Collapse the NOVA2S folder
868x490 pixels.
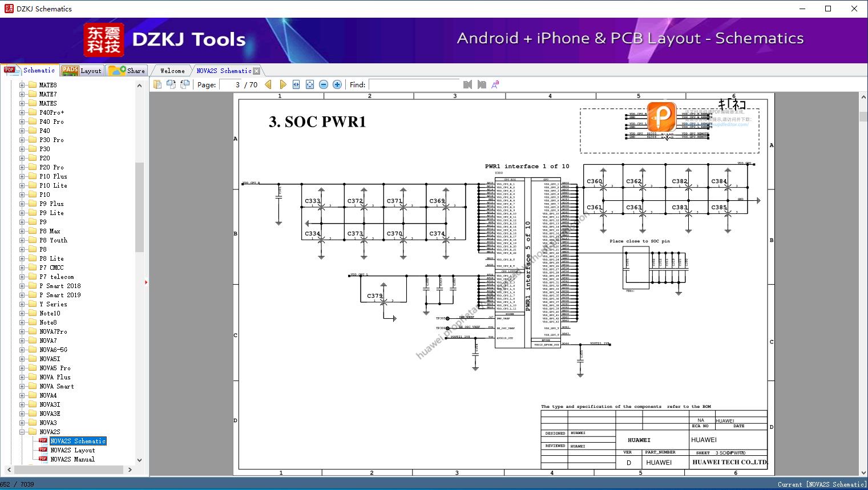coord(22,432)
